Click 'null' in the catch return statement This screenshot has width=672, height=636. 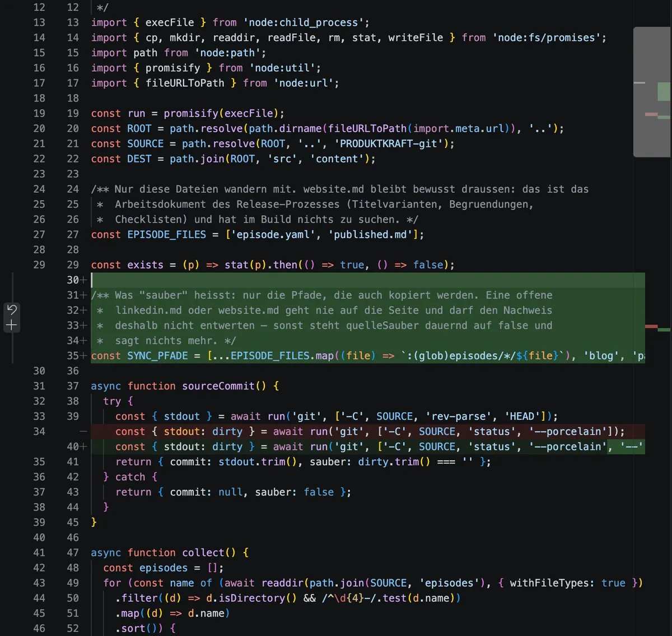(x=230, y=491)
